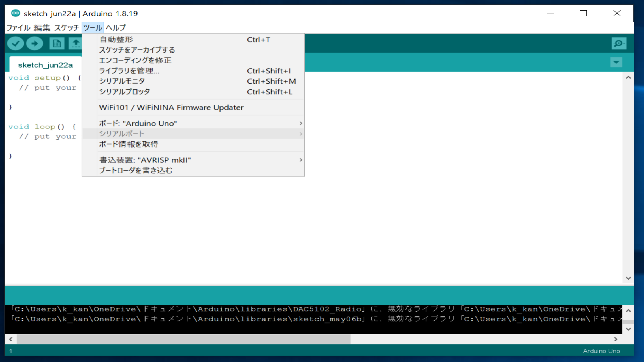Open the ファイル menu

point(18,28)
